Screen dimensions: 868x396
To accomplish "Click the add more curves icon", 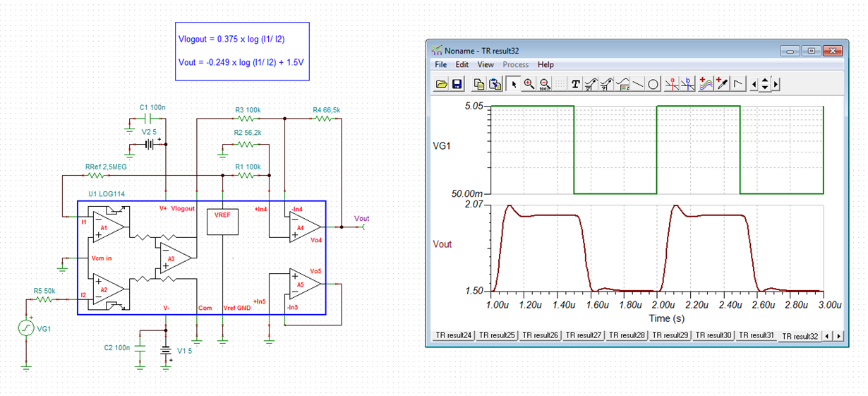I will click(706, 84).
